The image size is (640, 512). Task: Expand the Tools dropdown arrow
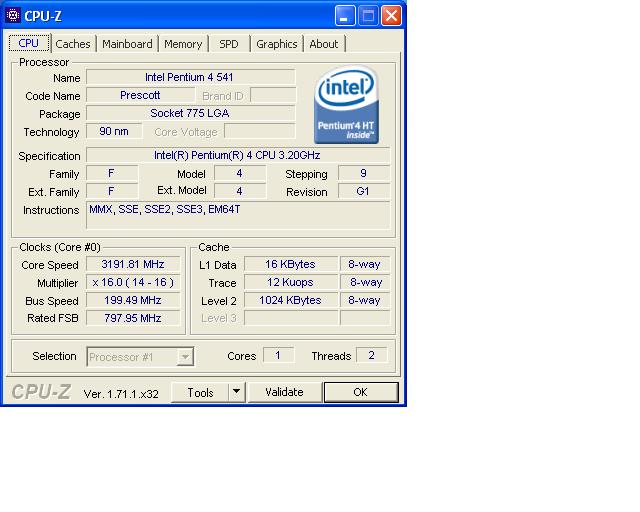coord(236,392)
